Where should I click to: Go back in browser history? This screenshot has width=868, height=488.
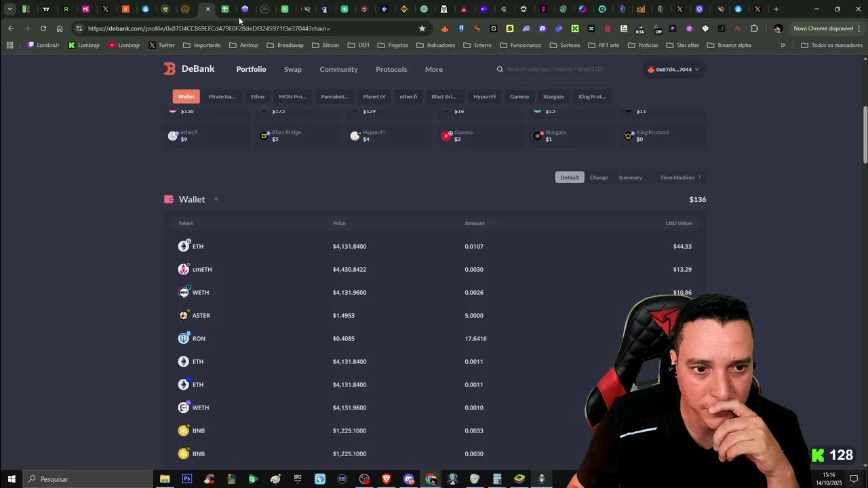coord(10,28)
